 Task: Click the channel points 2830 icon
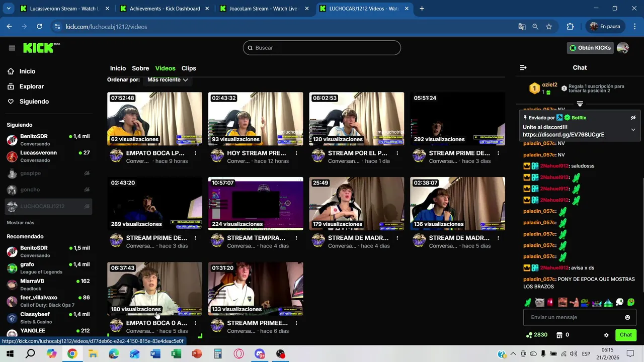(529, 335)
